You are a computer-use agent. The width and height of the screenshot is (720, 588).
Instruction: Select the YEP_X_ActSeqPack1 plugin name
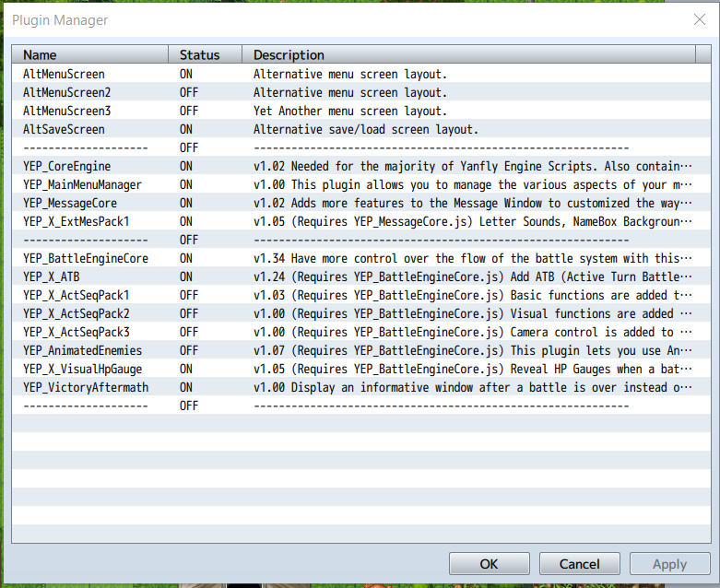click(x=77, y=295)
